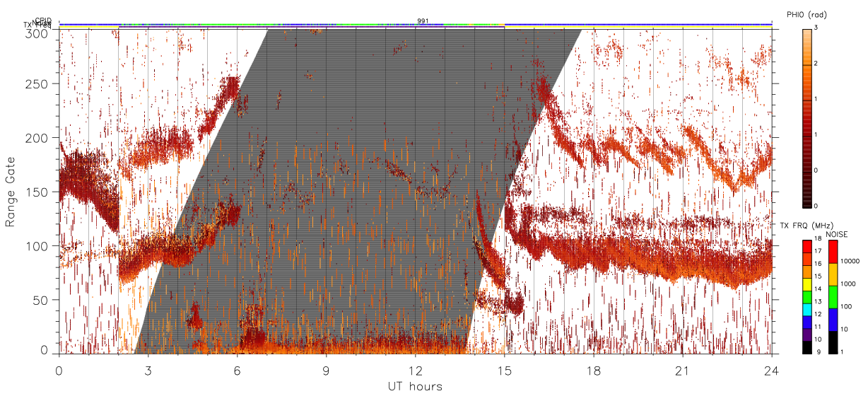
Task: Click the green swatch in NOISE legend
Action: click(833, 297)
